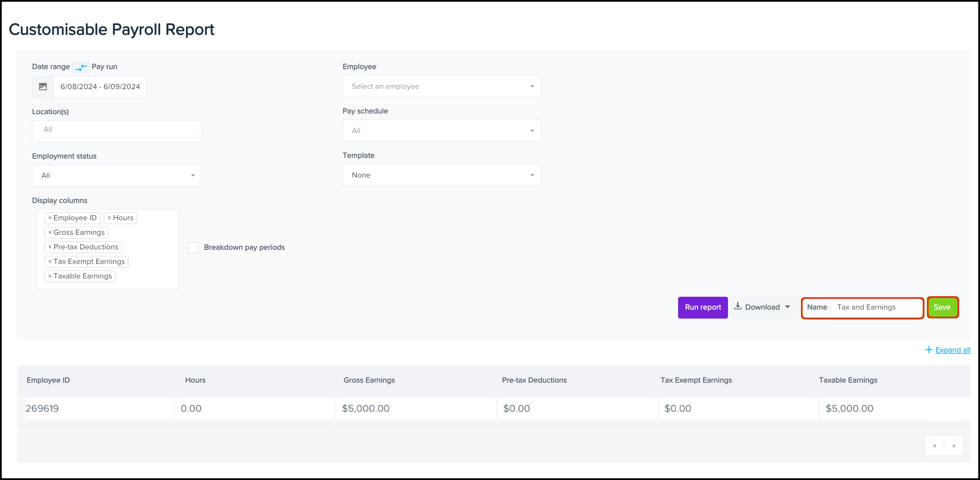Remove the Tax Exempt Earnings column tag
This screenshot has width=980, height=480.
tap(50, 262)
